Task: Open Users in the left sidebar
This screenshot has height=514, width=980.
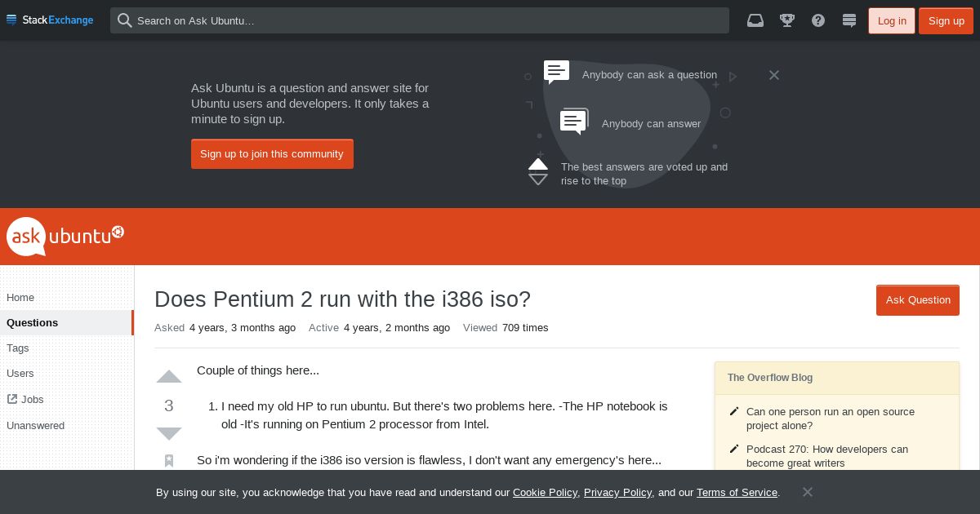Action: tap(20, 373)
